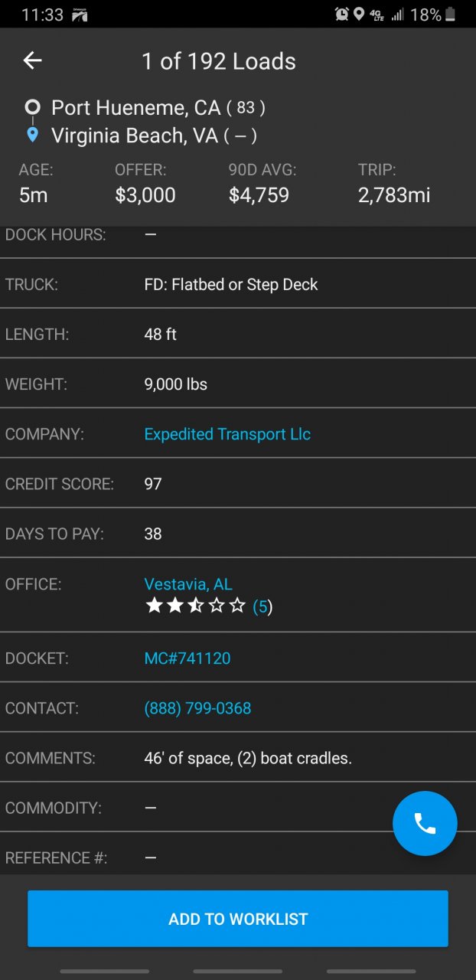Open docket MC#741120 link
476x980 pixels.
[x=187, y=658]
